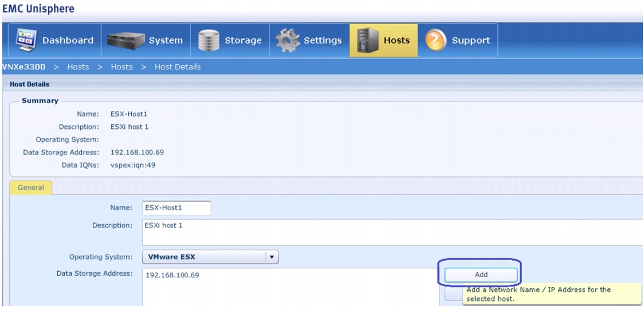Viewport: 644px width, 325px height.
Task: Click the System rack hardware icon
Action: point(125,40)
